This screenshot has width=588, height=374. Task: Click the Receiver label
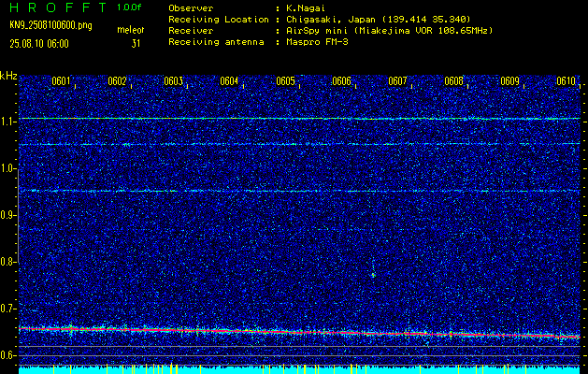pyautogui.click(x=191, y=30)
